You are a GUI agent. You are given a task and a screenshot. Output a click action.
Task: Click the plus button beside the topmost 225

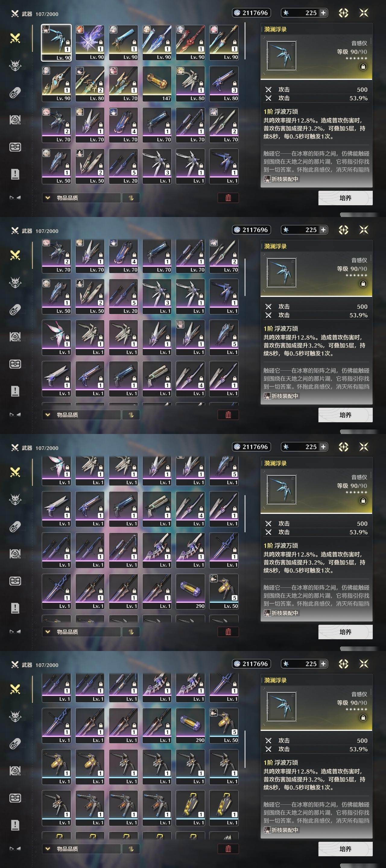pos(323,13)
